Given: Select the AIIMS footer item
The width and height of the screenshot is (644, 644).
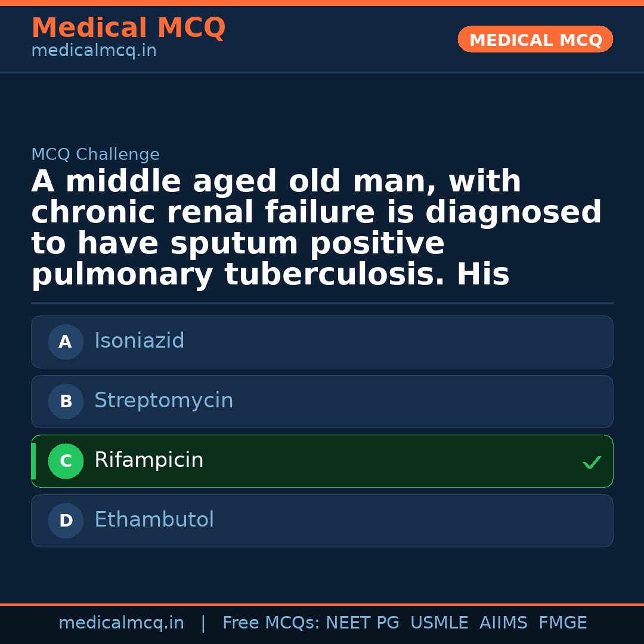Looking at the screenshot, I should tap(503, 623).
